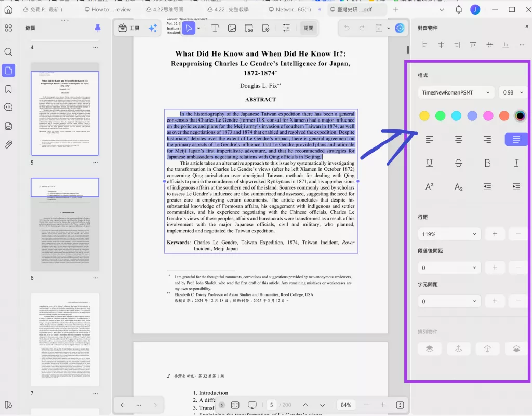Toggle underline on selected text

pyautogui.click(x=430, y=163)
